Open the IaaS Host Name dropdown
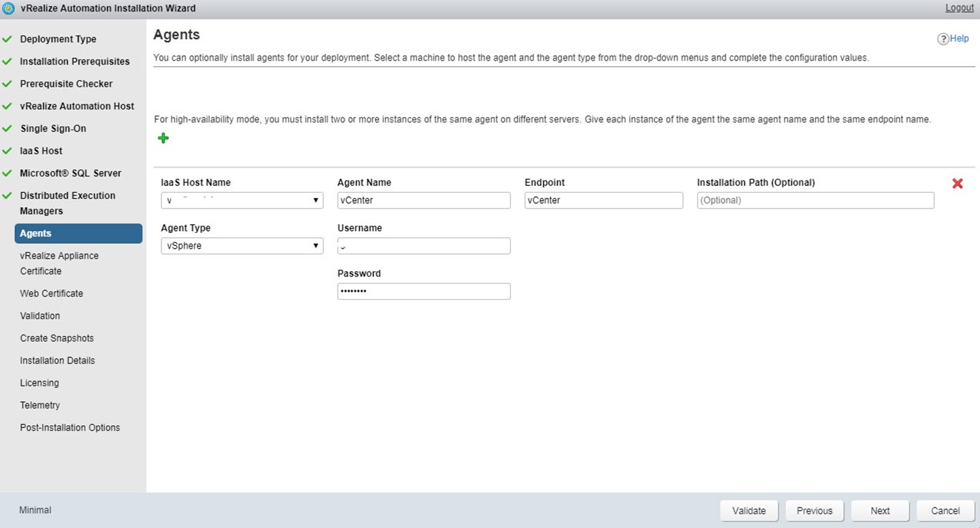 pos(242,200)
